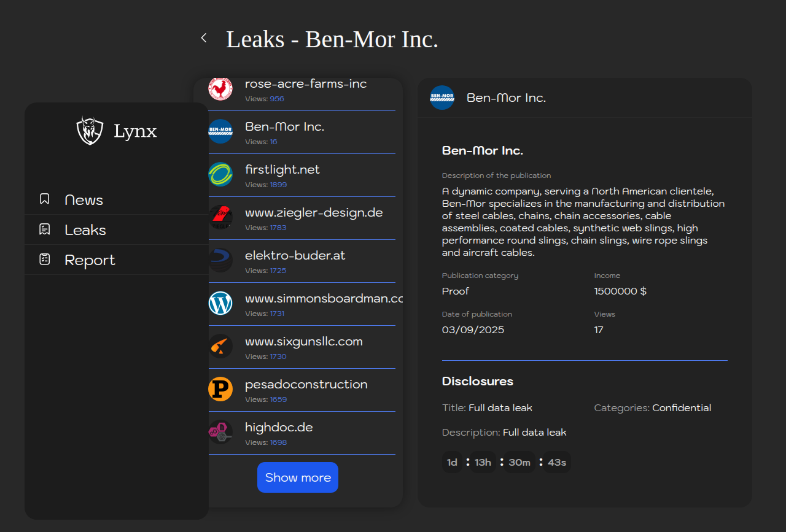Go back using the arrow beside Leaks title
786x532 pixels.
pos(204,38)
